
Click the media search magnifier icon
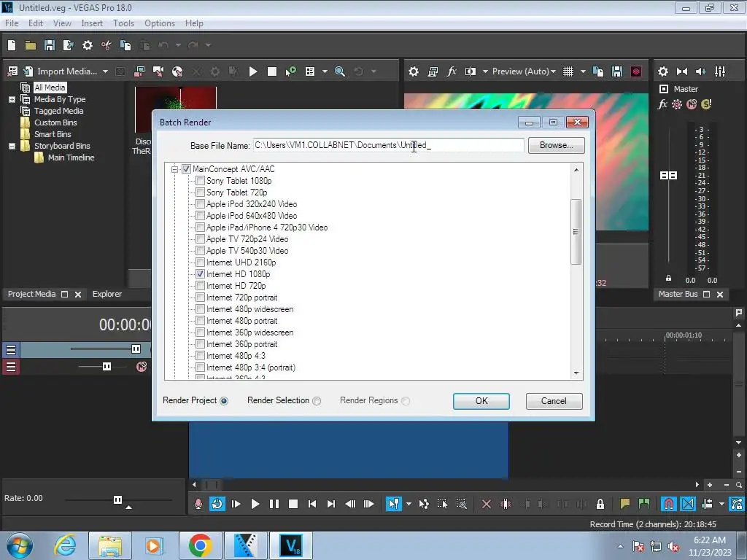pos(340,71)
